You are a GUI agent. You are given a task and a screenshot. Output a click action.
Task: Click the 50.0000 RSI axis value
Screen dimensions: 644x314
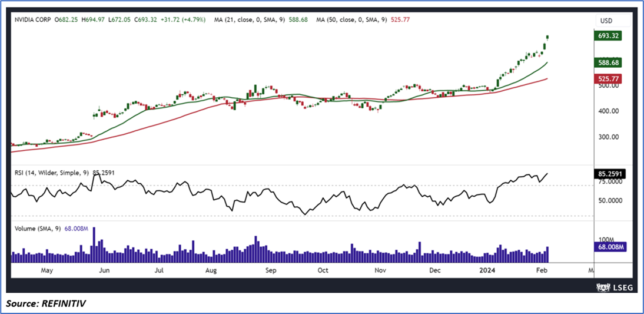[x=610, y=200]
